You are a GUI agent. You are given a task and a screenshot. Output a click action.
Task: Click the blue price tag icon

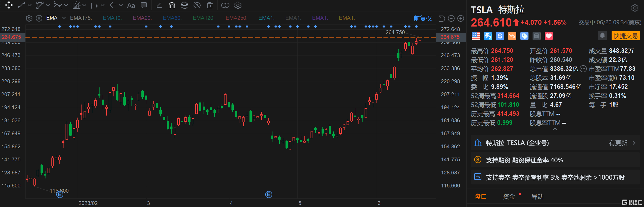tap(524, 36)
